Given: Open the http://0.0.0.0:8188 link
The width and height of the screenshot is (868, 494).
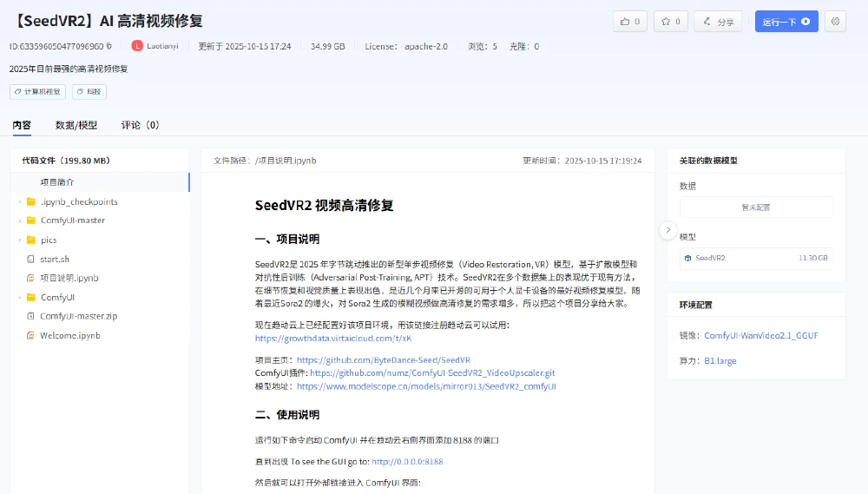Looking at the screenshot, I should [x=407, y=461].
